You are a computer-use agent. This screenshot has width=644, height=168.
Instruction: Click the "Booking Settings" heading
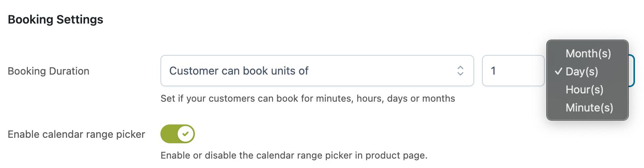click(x=55, y=20)
